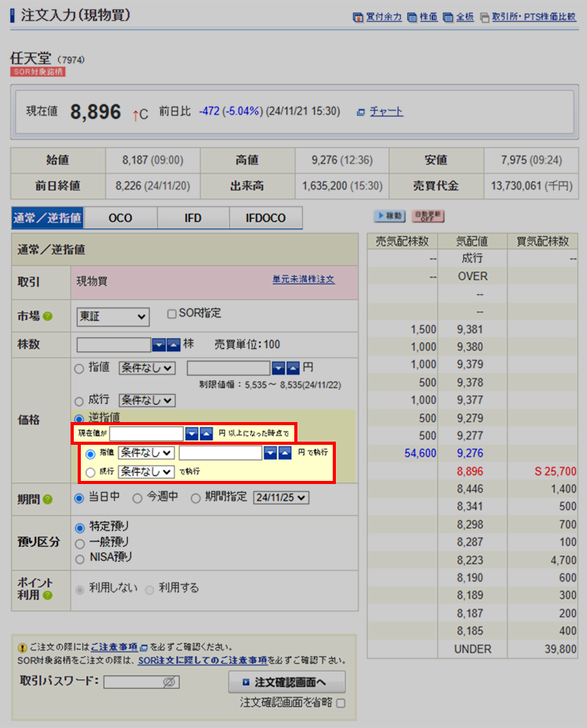
Task: Click the 全板 page icon
Action: [x=447, y=17]
